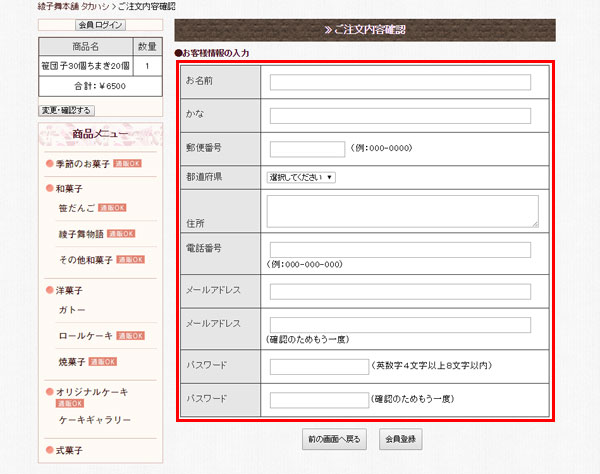Click 笹団子30個ちまき20個 cart item
Image resolution: width=600 pixels, height=474 pixels.
click(85, 66)
